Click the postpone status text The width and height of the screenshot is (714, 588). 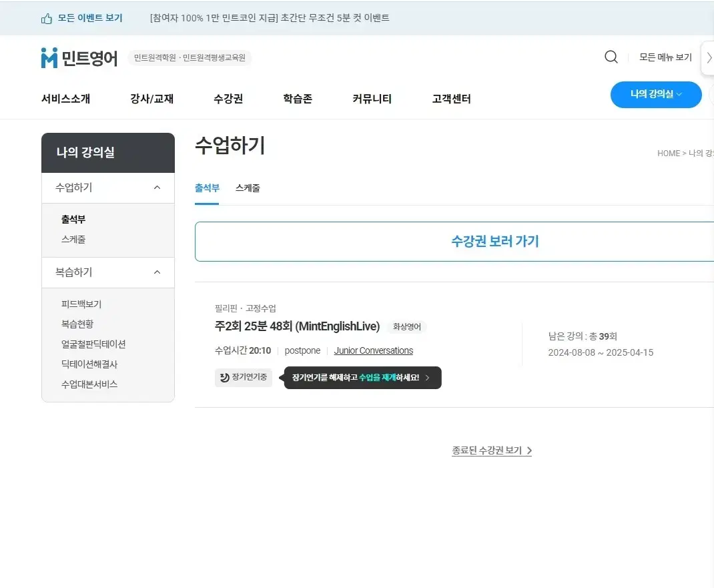[x=302, y=350]
